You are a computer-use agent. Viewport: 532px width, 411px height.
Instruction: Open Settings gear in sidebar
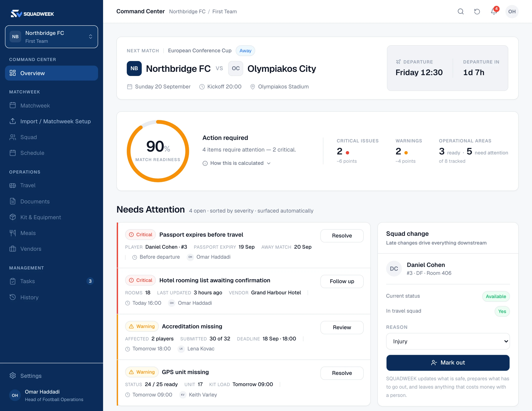51,376
